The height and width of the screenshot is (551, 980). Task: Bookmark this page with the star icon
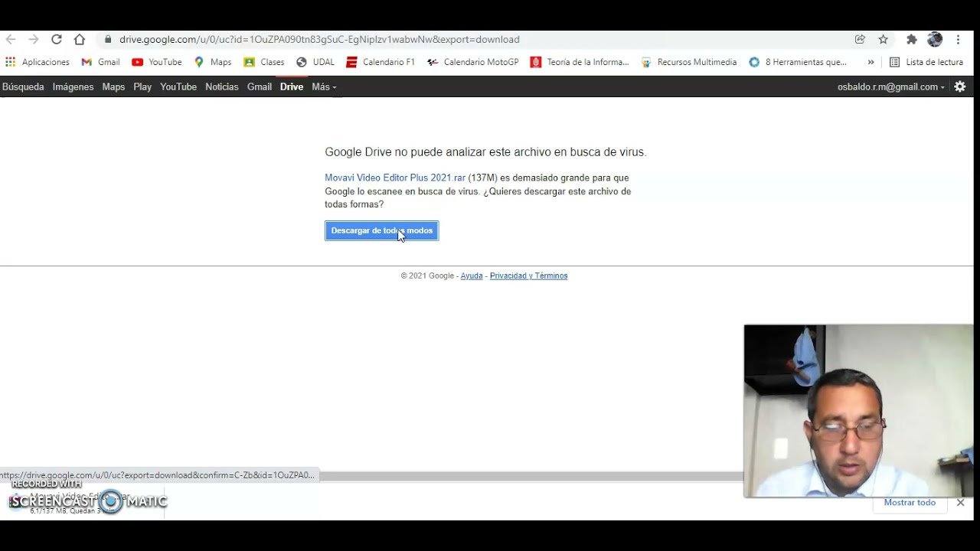(x=883, y=39)
